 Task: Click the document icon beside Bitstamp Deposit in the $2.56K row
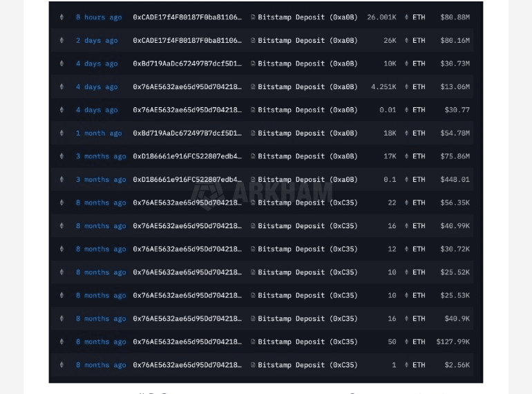click(x=253, y=365)
